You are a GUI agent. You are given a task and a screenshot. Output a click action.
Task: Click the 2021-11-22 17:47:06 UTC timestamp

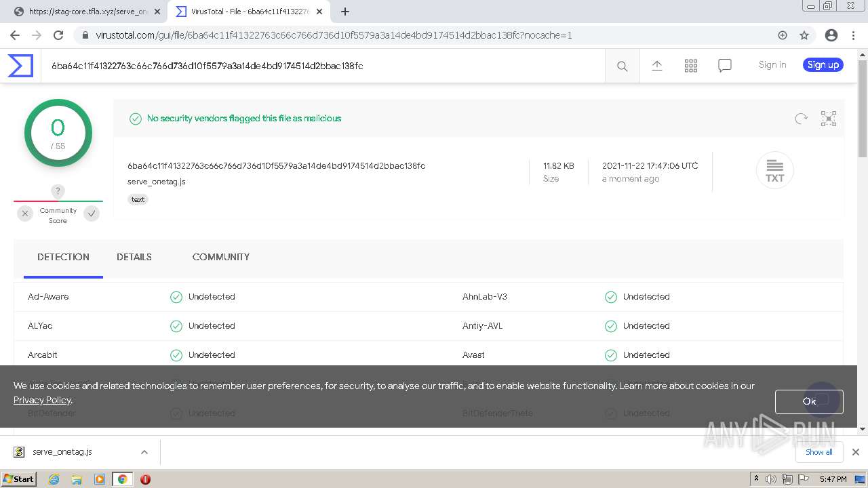(x=650, y=166)
